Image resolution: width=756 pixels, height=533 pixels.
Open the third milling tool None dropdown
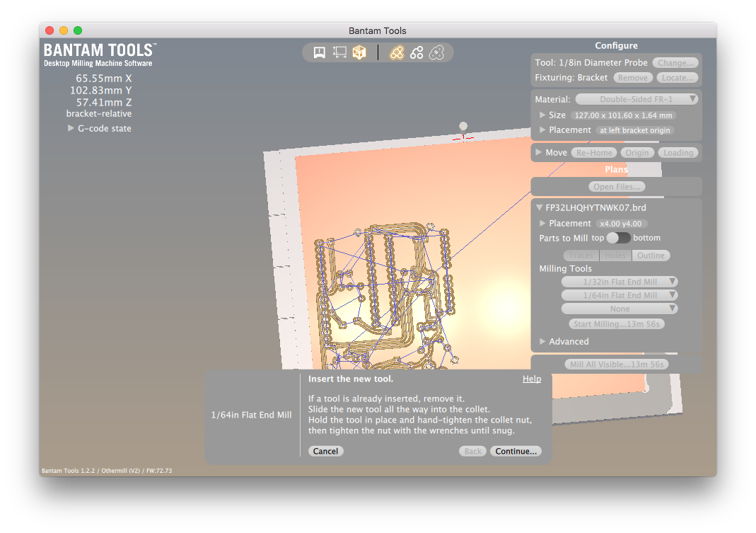coord(620,309)
